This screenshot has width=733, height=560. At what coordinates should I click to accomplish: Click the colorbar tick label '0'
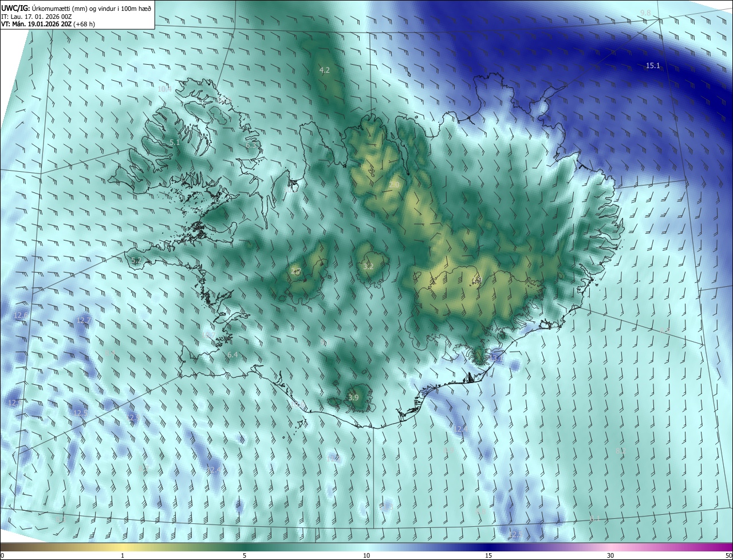pos(2,555)
